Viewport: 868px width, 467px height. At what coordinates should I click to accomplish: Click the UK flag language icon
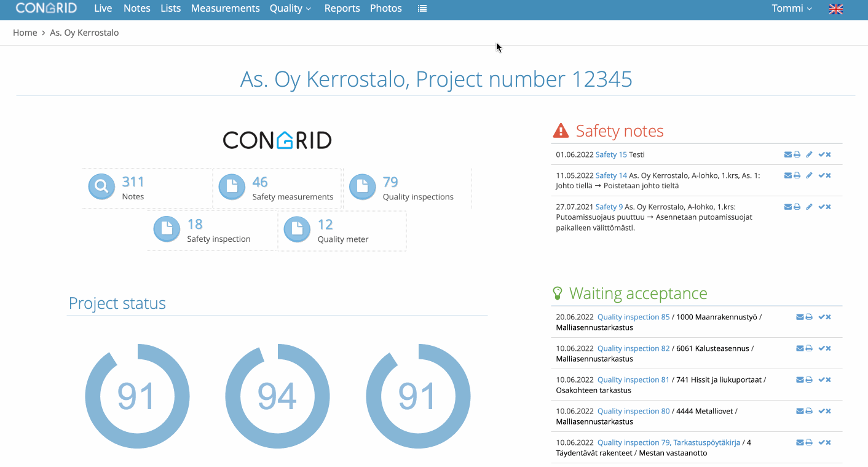pos(836,9)
